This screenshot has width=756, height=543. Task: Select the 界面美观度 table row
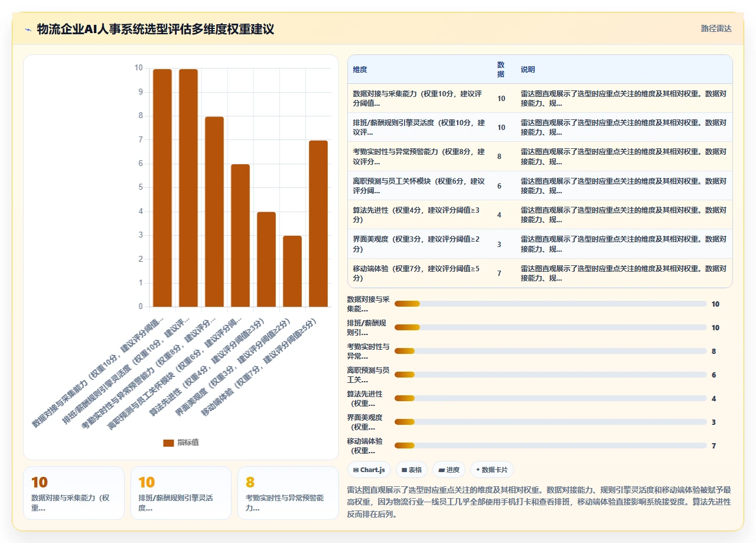[540, 244]
